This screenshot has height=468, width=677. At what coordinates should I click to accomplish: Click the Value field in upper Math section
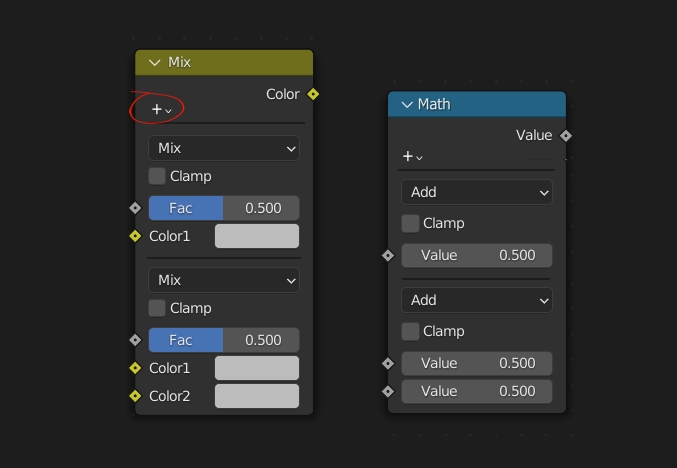477,256
